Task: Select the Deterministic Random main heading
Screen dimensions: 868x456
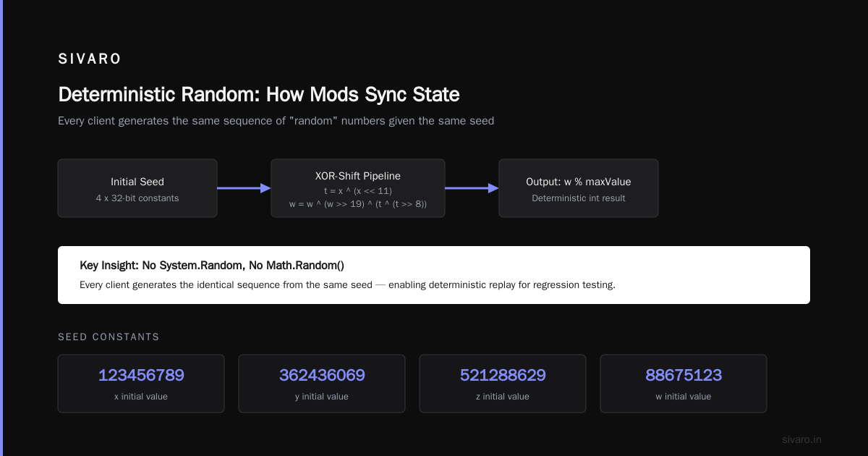Action: (x=259, y=95)
